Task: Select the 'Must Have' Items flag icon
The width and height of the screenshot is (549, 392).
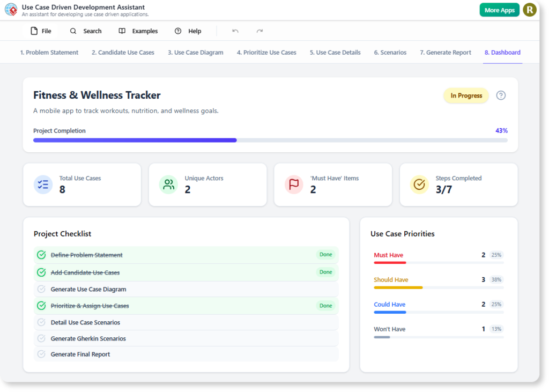Action: coord(294,184)
